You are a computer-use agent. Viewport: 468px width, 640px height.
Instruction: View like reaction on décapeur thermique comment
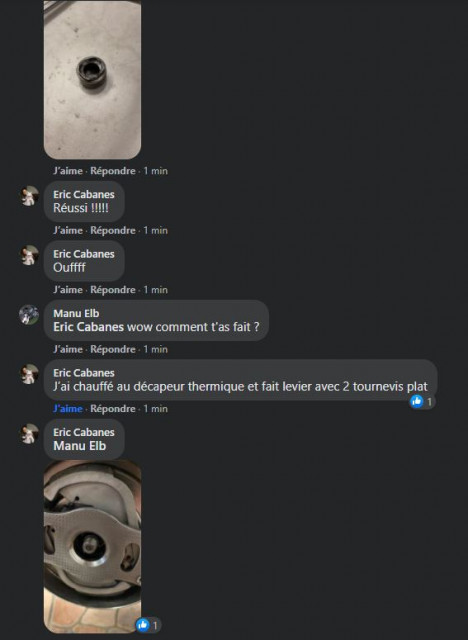click(422, 402)
